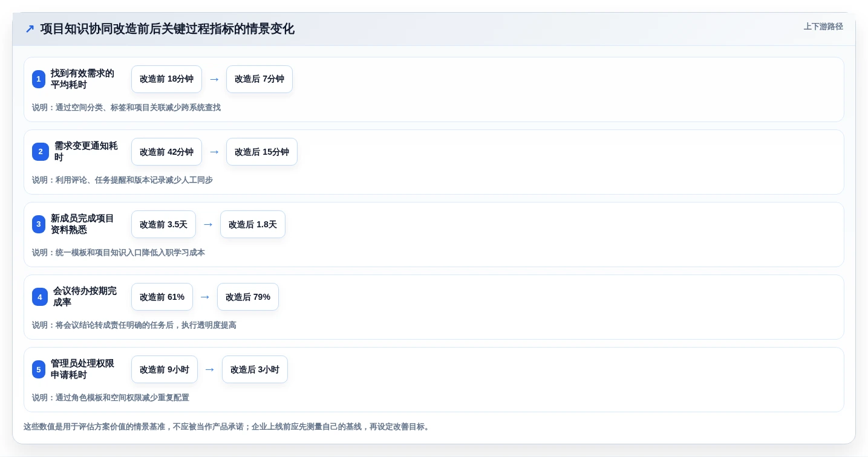
Task: Click the 改造前 61% chip
Action: point(162,297)
